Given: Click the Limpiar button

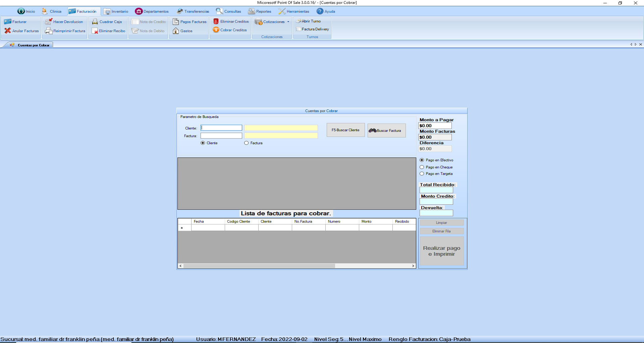Looking at the screenshot, I should [x=441, y=223].
